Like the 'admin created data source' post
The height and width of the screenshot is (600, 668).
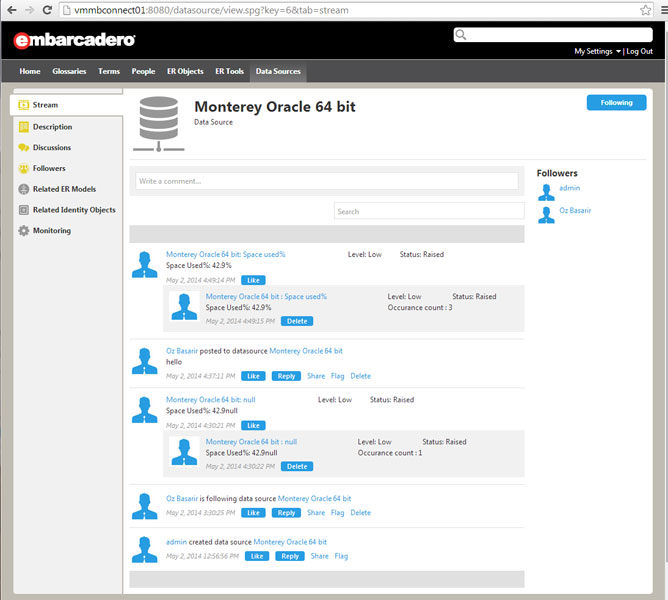pos(257,556)
